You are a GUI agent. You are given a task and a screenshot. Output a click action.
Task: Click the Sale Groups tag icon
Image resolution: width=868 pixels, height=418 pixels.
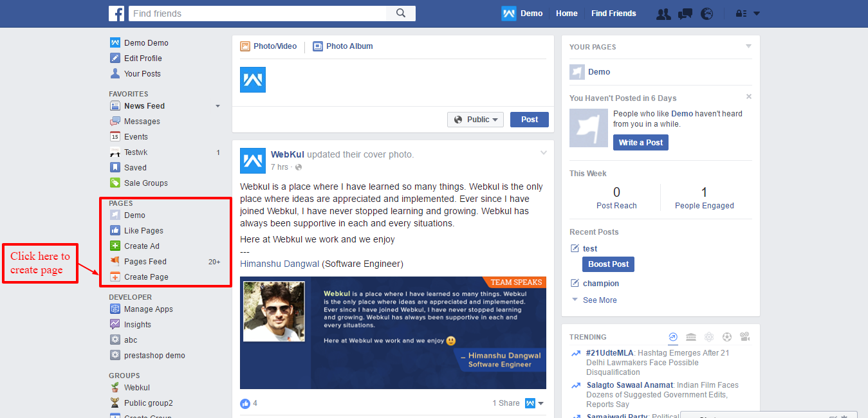pos(115,183)
